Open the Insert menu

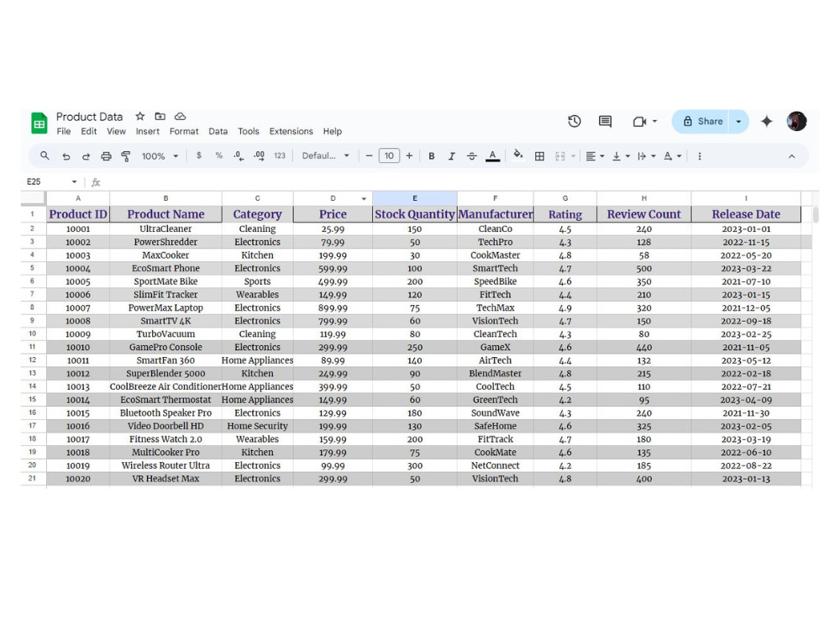click(x=147, y=131)
